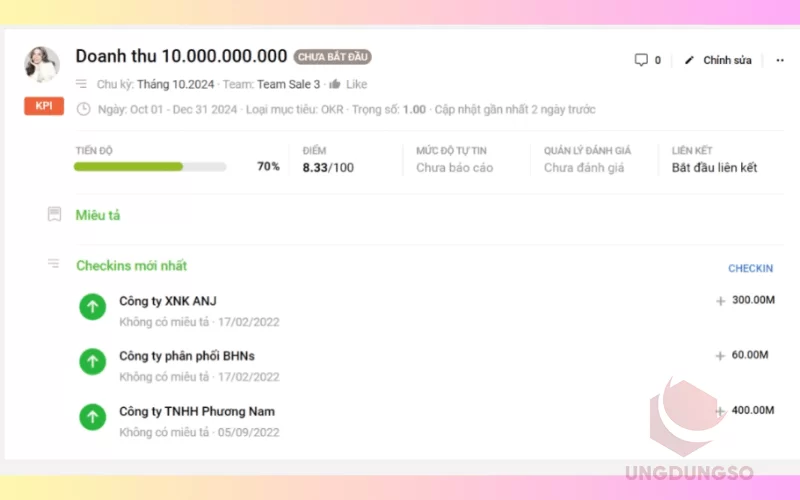Click the thumbs-up Like icon

point(335,85)
